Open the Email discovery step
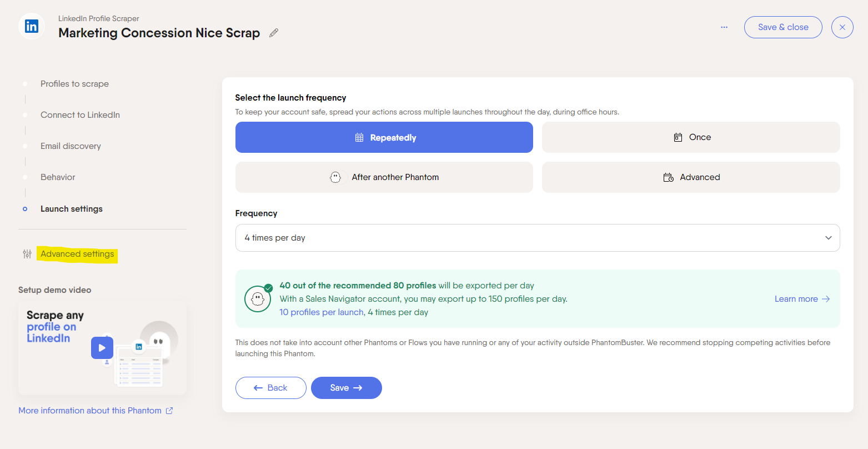 click(71, 146)
